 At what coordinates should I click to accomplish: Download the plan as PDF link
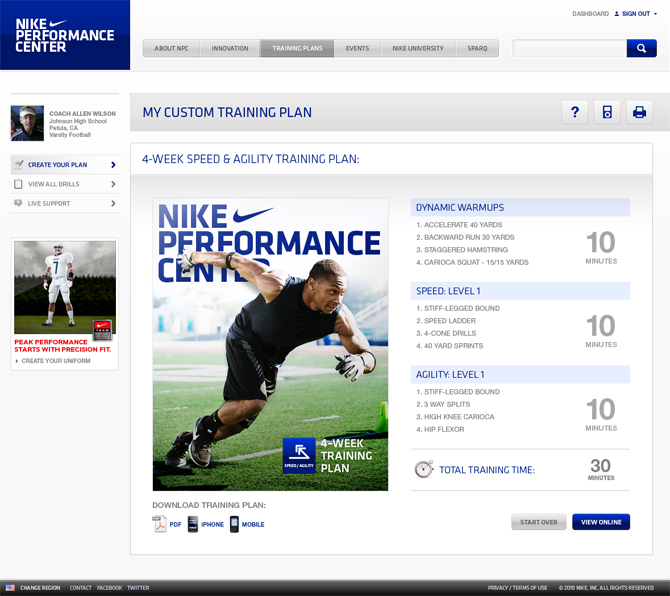click(x=175, y=524)
